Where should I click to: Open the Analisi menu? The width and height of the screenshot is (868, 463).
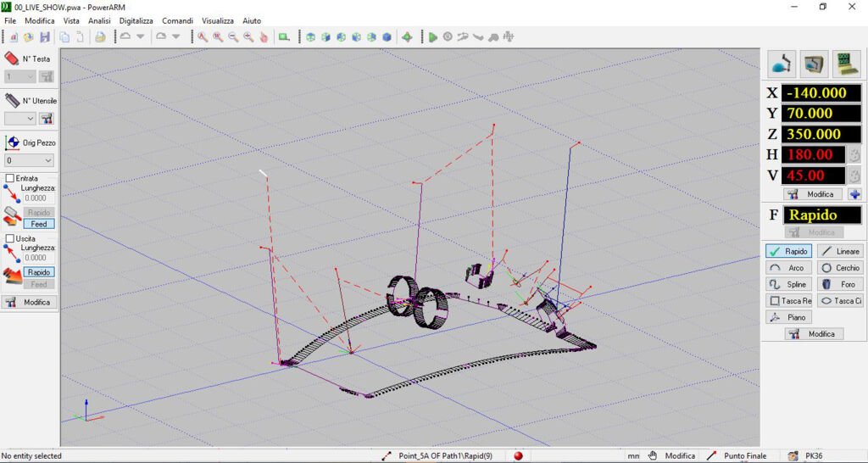100,20
